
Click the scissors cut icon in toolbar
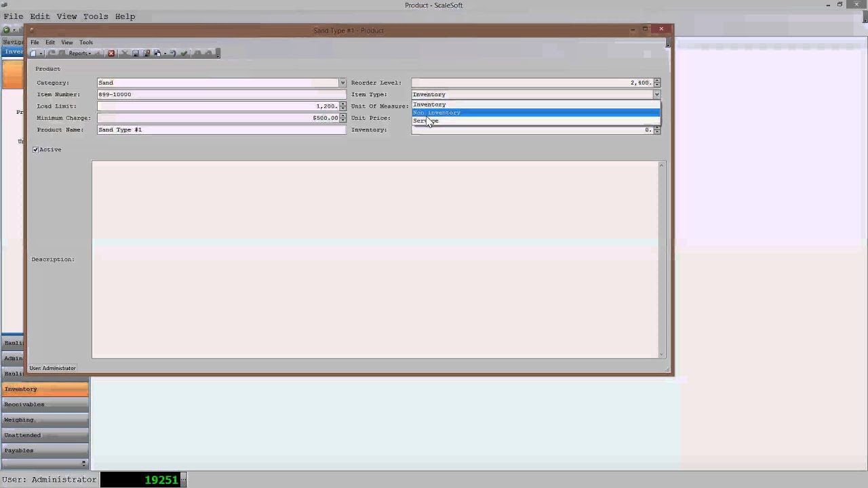point(125,53)
